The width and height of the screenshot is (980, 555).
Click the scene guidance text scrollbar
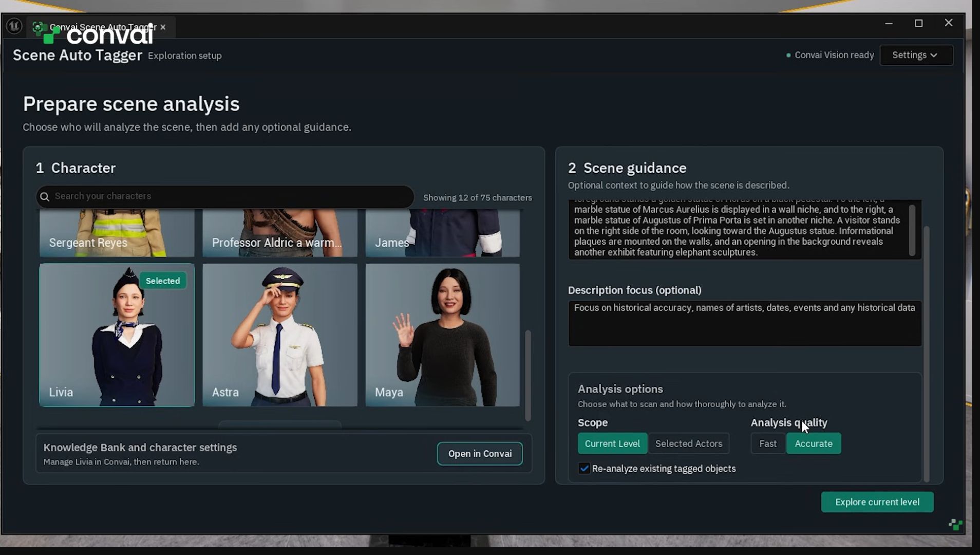click(x=912, y=230)
